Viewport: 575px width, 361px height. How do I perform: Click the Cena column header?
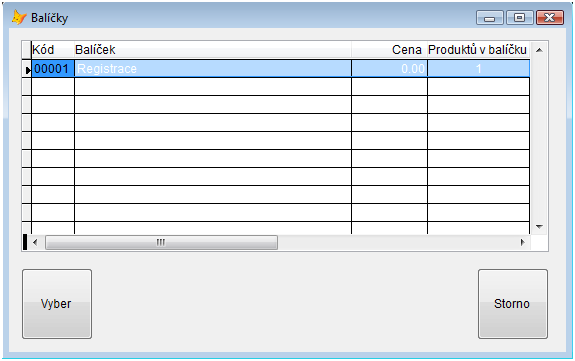coord(389,50)
